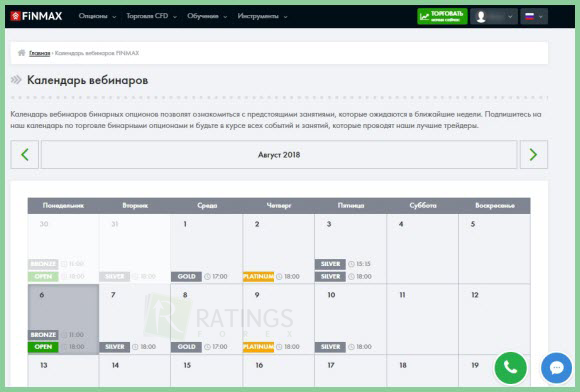The image size is (580, 392).
Task: Select the August 4 calendar cell
Action: coord(422,249)
